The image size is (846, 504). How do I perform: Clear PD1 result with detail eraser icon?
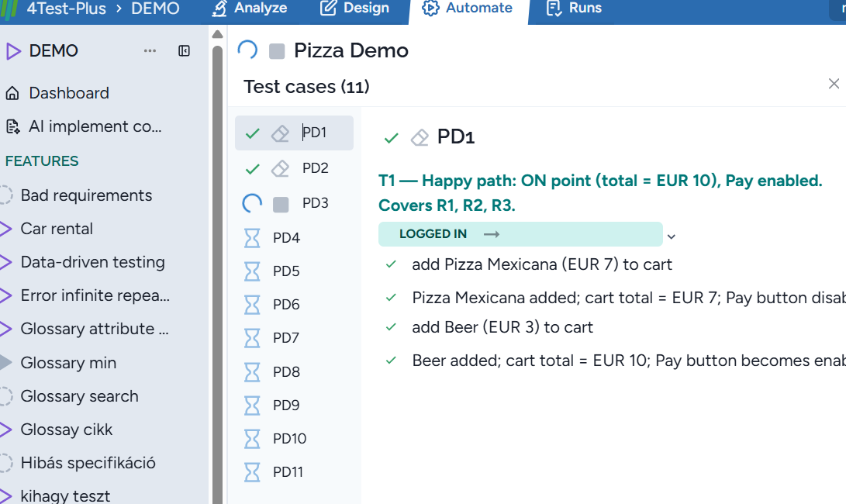(420, 137)
